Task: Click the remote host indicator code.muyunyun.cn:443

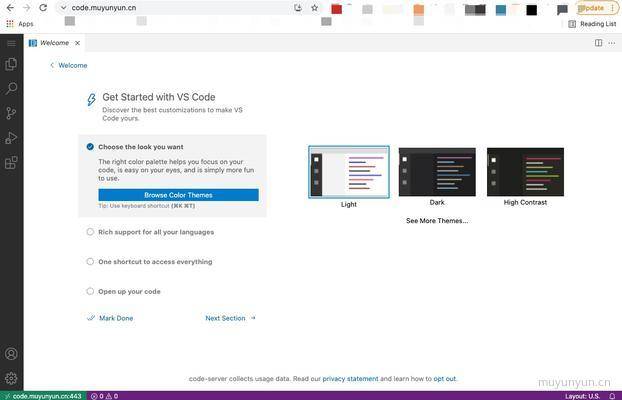Action: pos(43,396)
